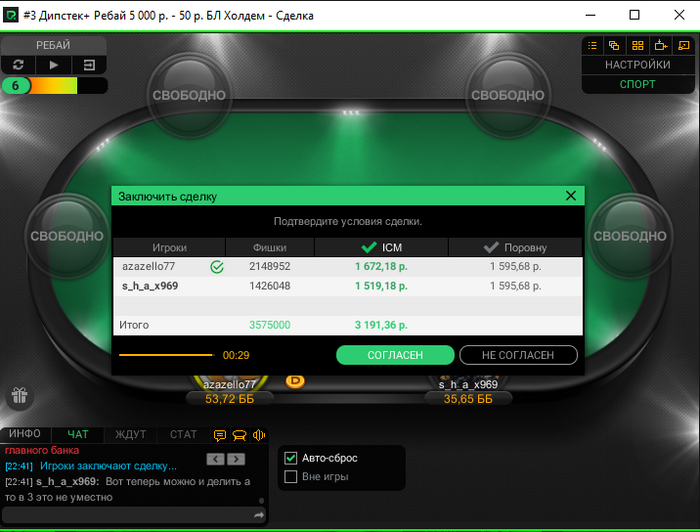This screenshot has width=700, height=532.
Task: Open the gift box icon
Action: (x=20, y=395)
